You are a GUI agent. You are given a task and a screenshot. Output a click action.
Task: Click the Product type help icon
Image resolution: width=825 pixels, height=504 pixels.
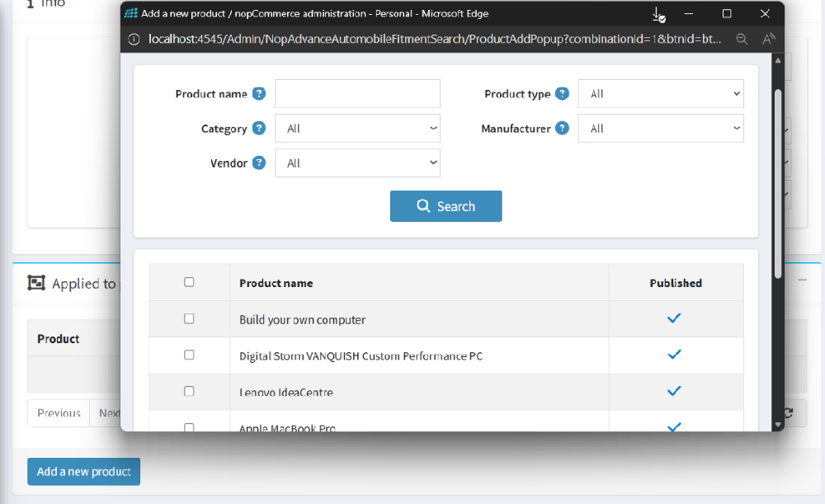click(x=562, y=94)
